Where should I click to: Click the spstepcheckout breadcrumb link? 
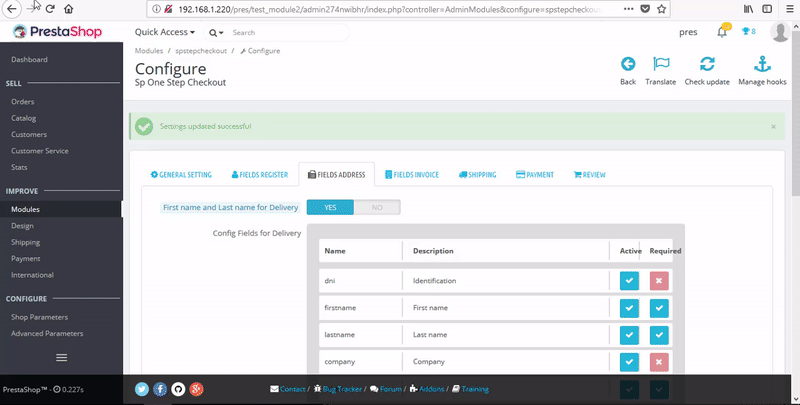(201, 51)
